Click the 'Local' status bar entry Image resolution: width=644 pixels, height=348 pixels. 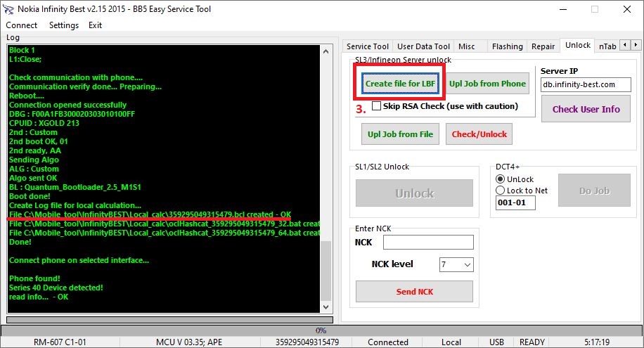pos(451,342)
